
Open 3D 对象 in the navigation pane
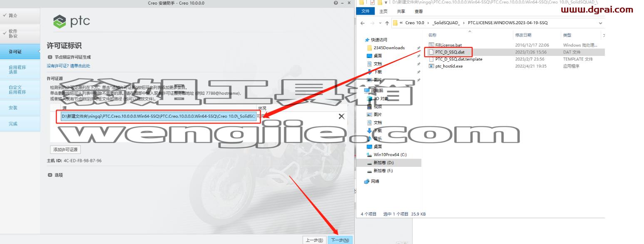click(380, 98)
